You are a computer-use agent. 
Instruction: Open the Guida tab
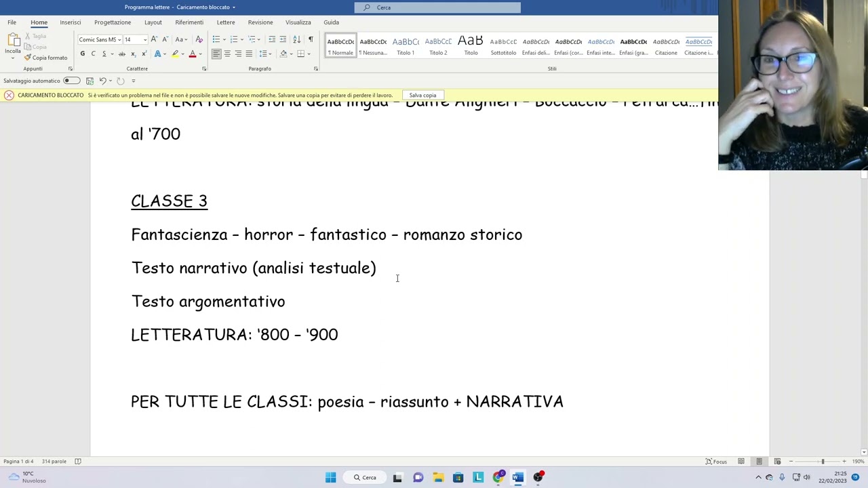(x=331, y=22)
